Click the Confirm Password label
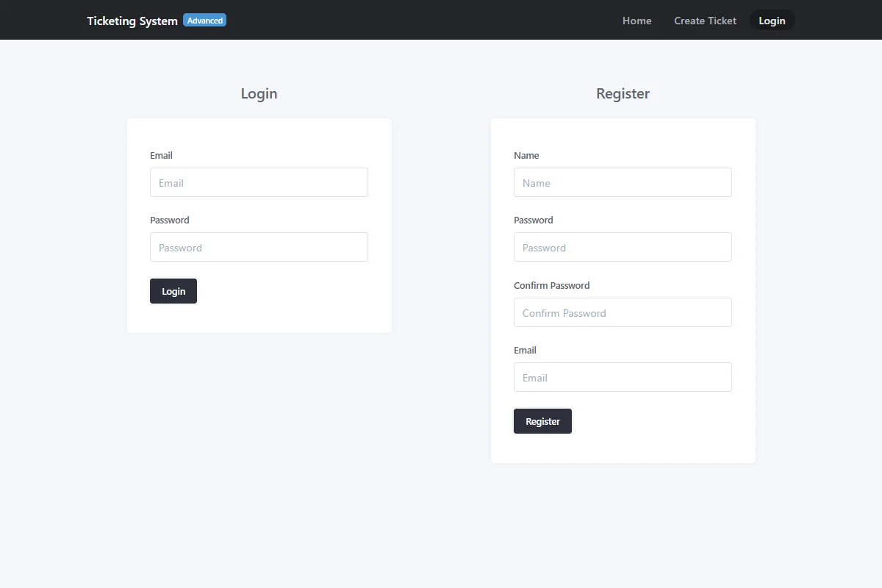882x588 pixels. tap(552, 285)
